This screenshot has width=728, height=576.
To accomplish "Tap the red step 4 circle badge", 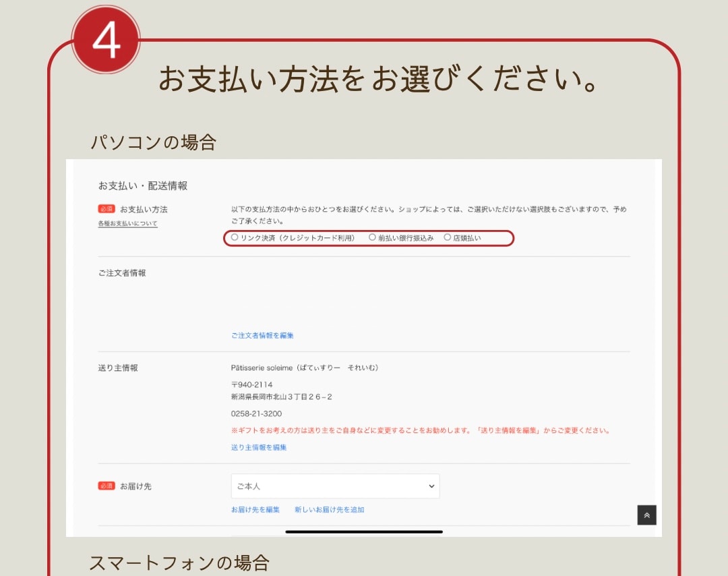I will [x=106, y=40].
